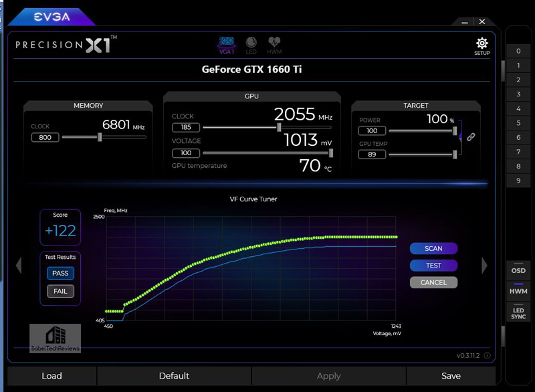Image resolution: width=535 pixels, height=392 pixels.
Task: Click the version info icon
Action: [488, 355]
